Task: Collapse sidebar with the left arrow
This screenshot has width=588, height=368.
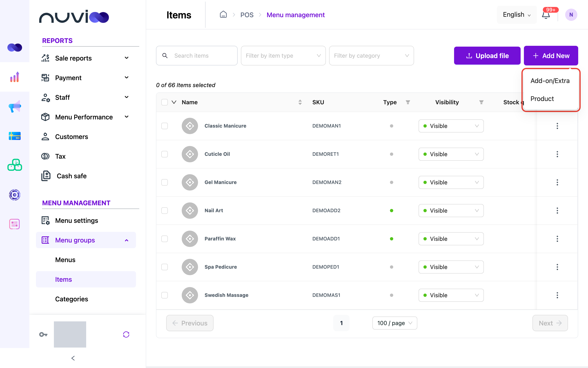Action: click(x=73, y=358)
